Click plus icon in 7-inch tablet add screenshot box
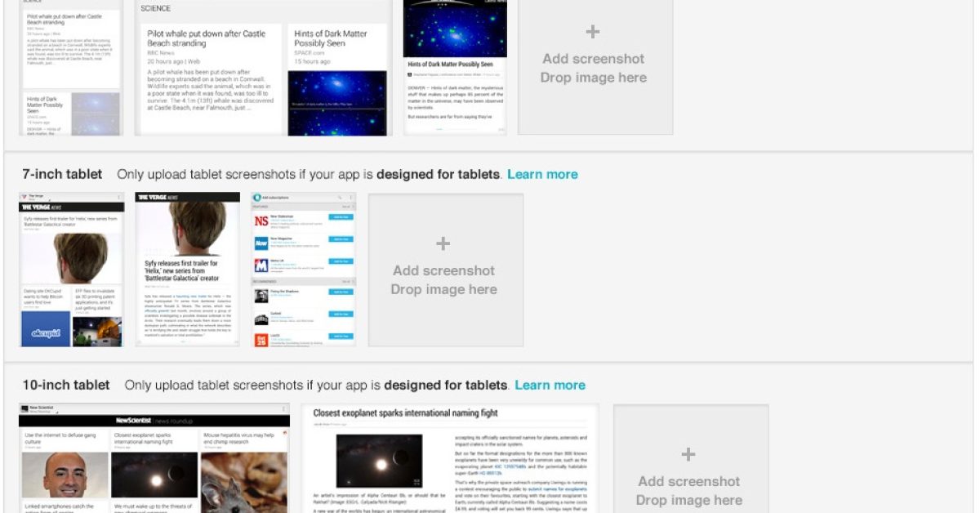Screen dimensions: 980x513 [443, 243]
